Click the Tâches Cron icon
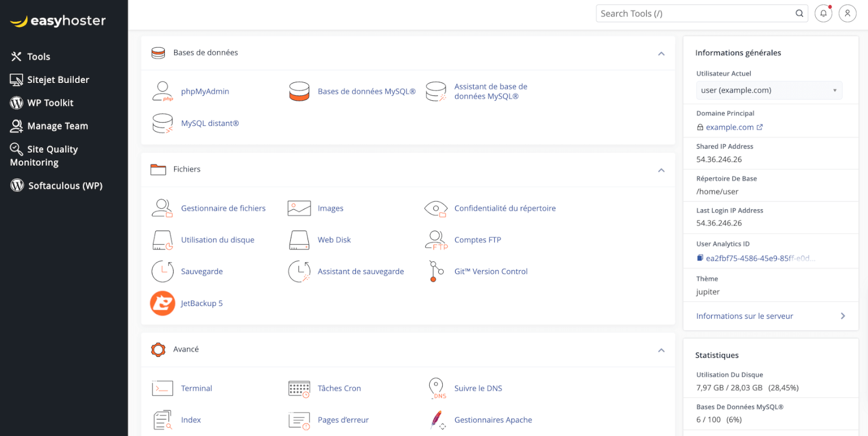Screen dimensions: 868x436 pyautogui.click(x=299, y=389)
